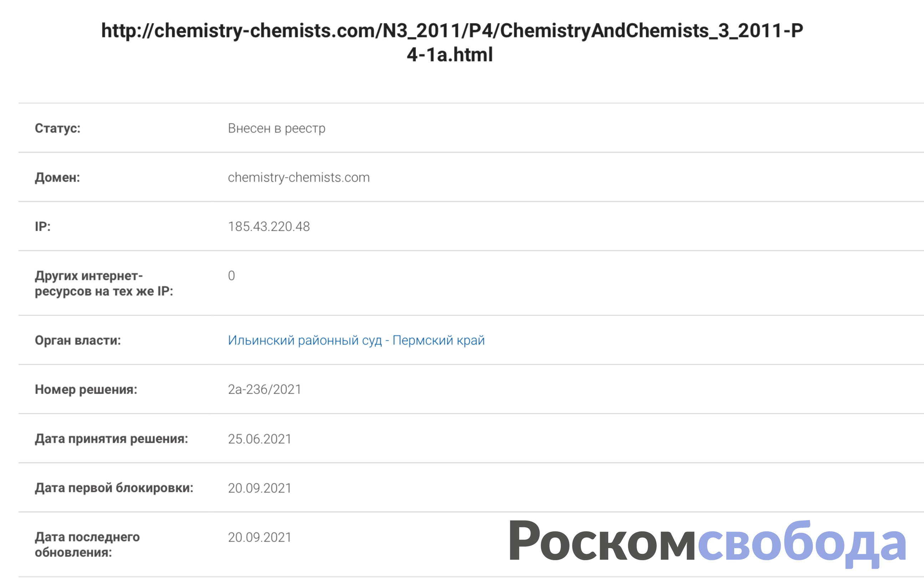Open the Ильинский районный суд - Пермский край link
The width and height of the screenshot is (924, 578).
pos(356,340)
